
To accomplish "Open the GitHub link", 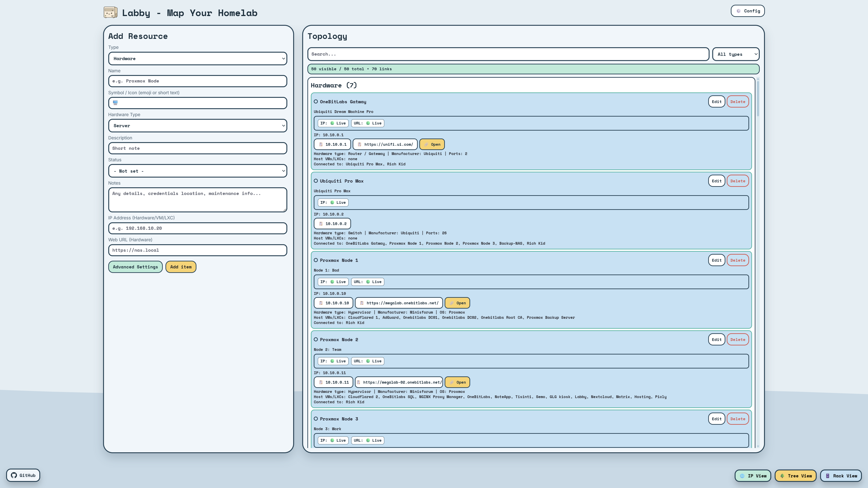I will coord(23,475).
